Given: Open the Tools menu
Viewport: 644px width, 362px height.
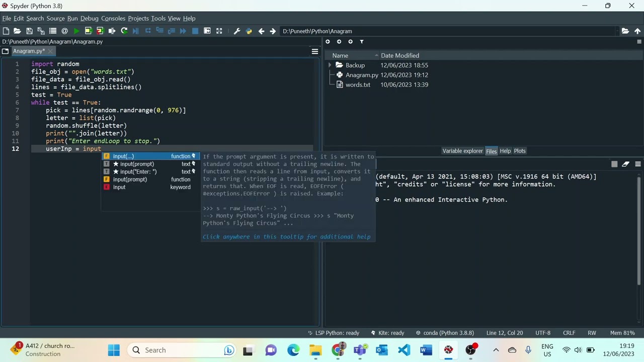Looking at the screenshot, I should point(158,19).
